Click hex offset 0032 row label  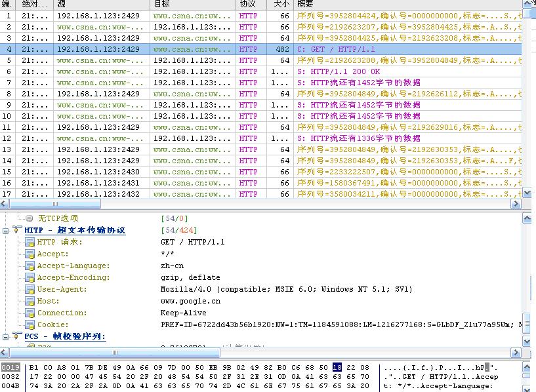click(10, 377)
